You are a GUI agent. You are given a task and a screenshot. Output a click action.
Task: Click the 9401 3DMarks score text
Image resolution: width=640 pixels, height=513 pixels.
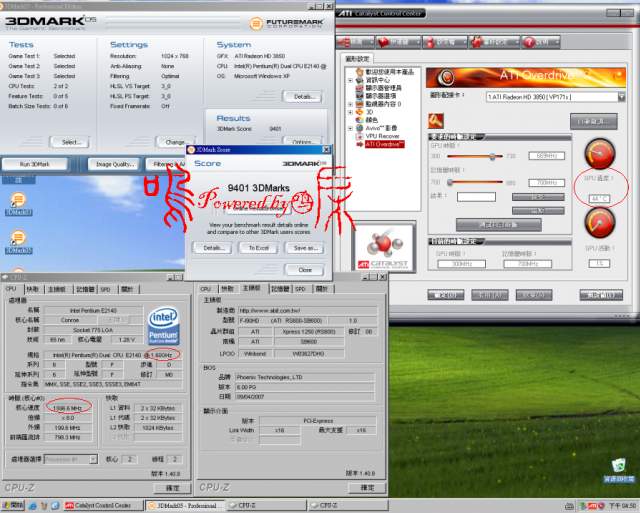tap(258, 188)
